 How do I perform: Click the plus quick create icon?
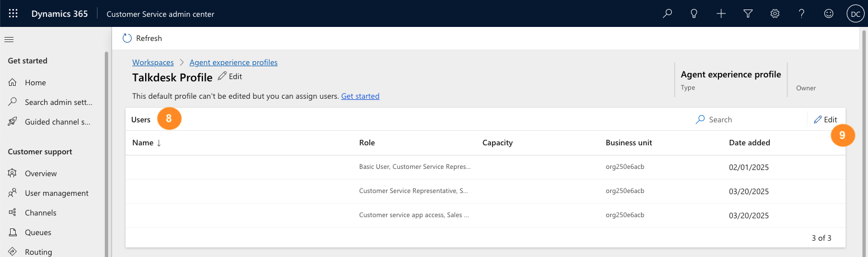(x=721, y=14)
